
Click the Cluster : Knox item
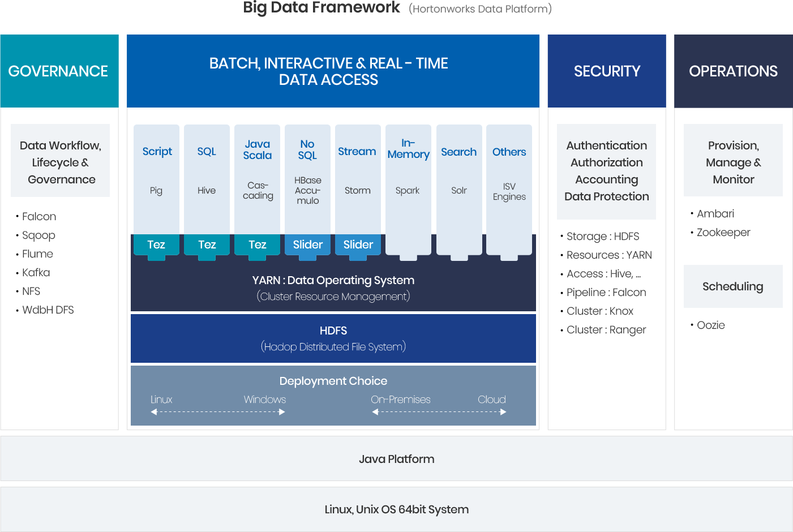pos(599,311)
